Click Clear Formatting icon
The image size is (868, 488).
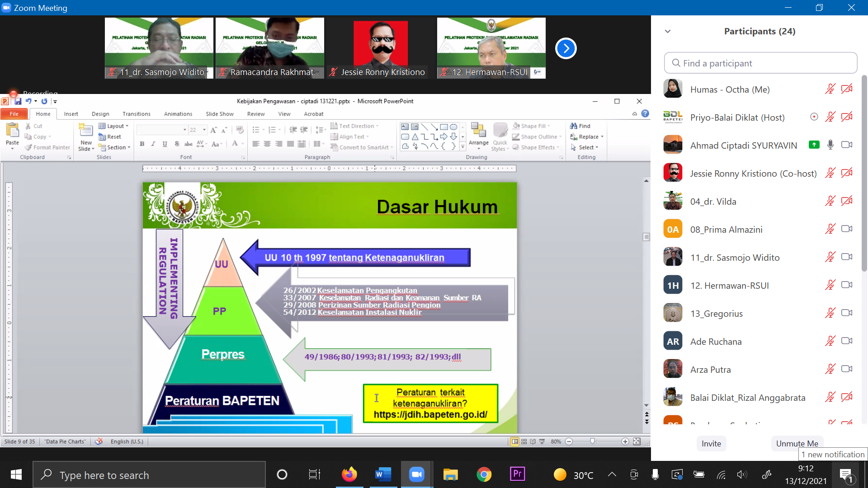240,130
